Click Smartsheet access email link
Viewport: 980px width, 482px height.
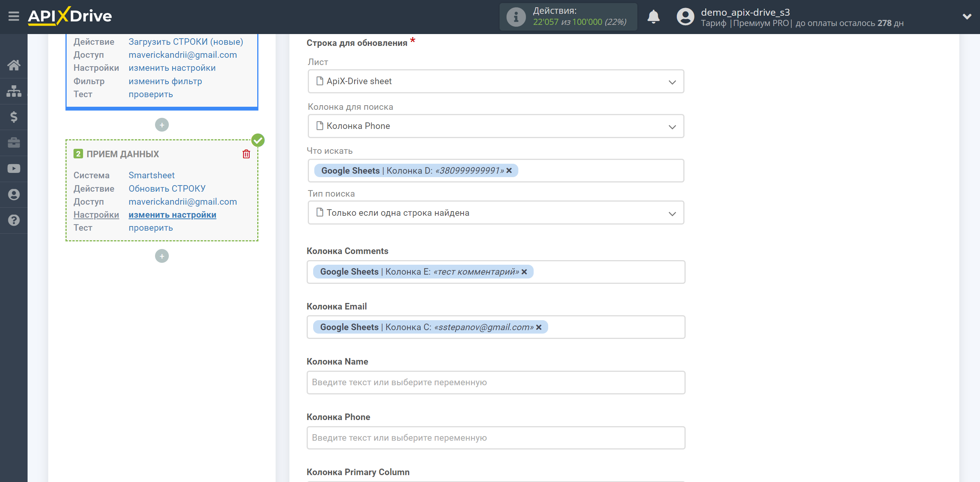click(183, 202)
